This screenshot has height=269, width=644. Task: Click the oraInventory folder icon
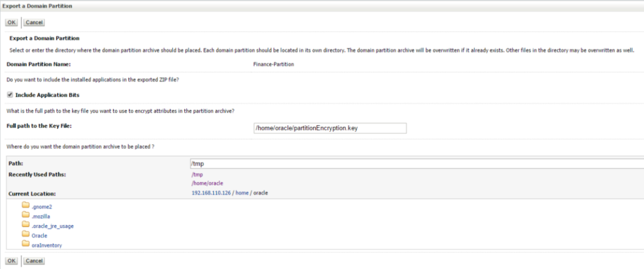(x=26, y=244)
